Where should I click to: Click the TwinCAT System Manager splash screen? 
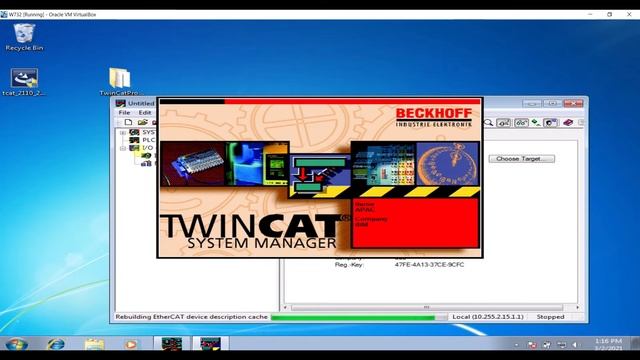coord(320,178)
